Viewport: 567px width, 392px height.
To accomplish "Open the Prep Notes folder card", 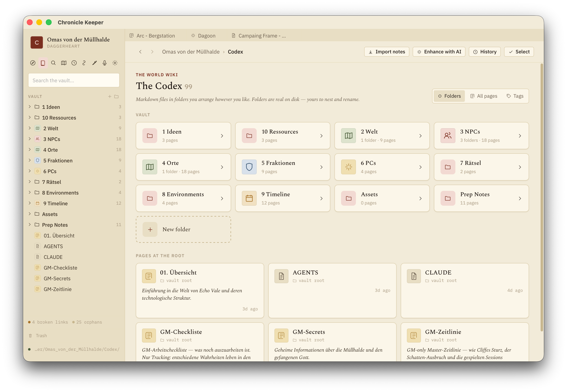I will coord(481,198).
